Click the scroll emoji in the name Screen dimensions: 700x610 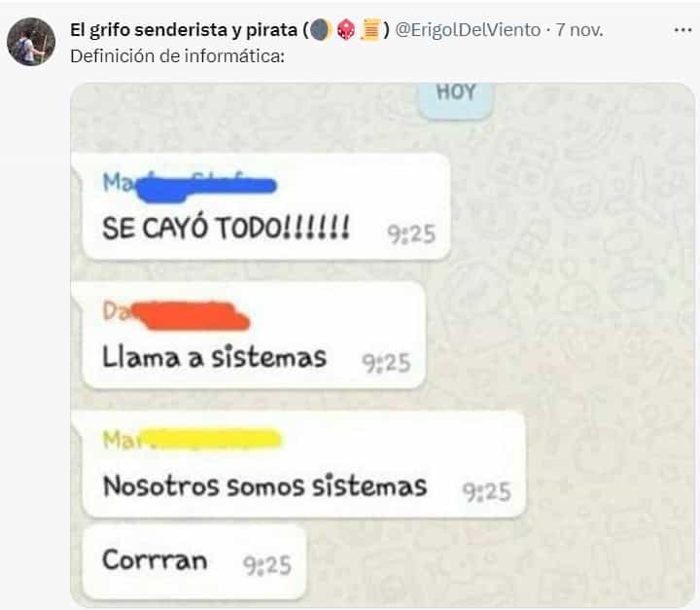point(370,30)
